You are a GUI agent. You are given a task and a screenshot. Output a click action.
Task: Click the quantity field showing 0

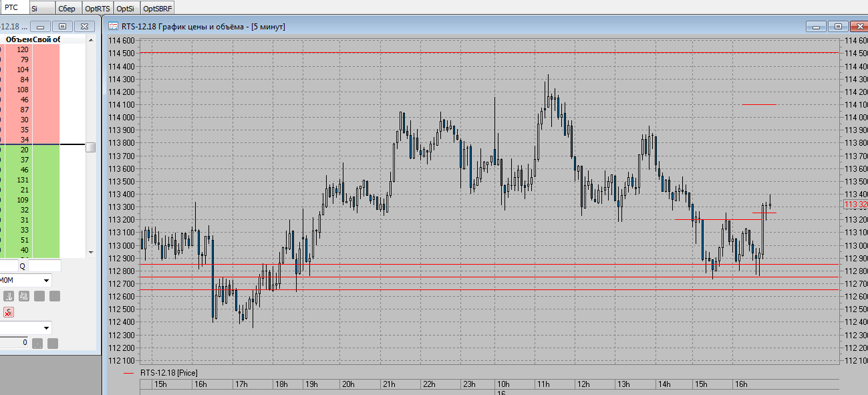tap(14, 343)
